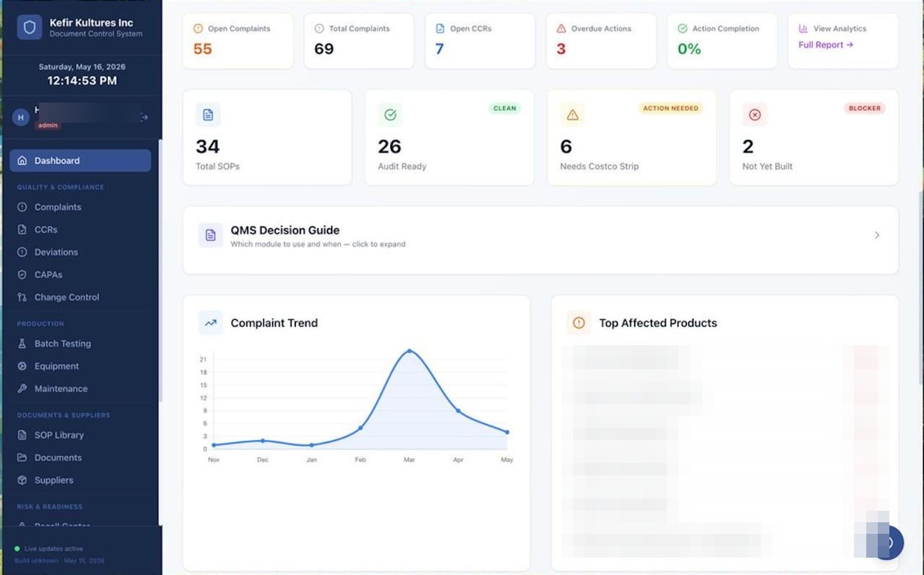Open Suppliers in the sidebar

[80, 480]
